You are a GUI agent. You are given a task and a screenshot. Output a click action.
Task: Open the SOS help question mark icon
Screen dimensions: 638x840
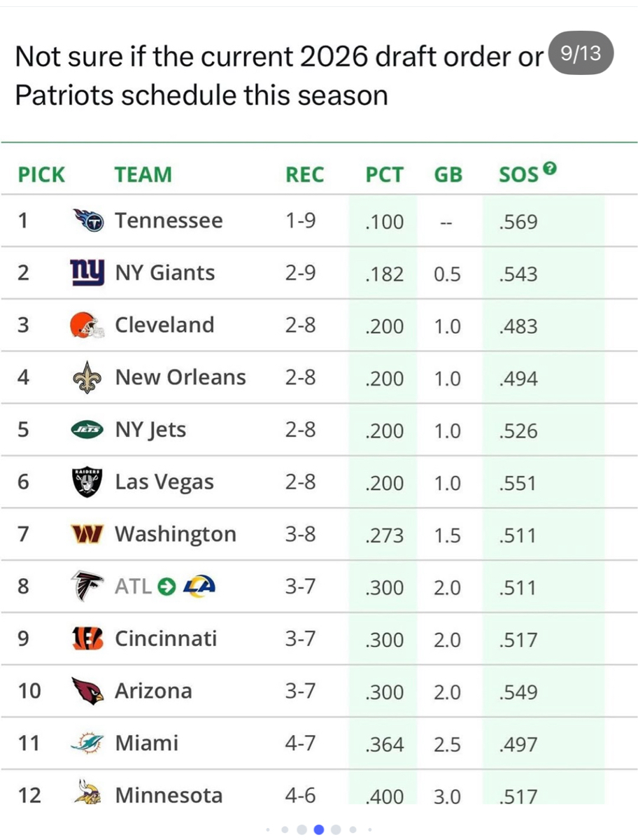(551, 168)
